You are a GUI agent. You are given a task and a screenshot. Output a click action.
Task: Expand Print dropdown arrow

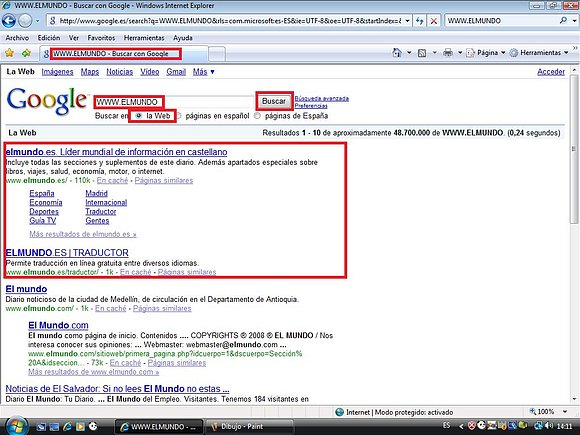460,53
